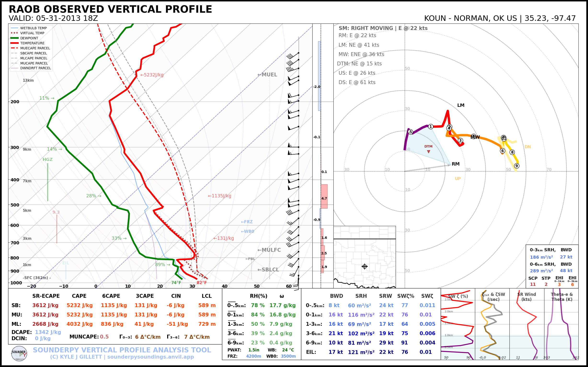588x367 pixels.
Task: Select hodograph height marker 8
Action: [x=512, y=152]
